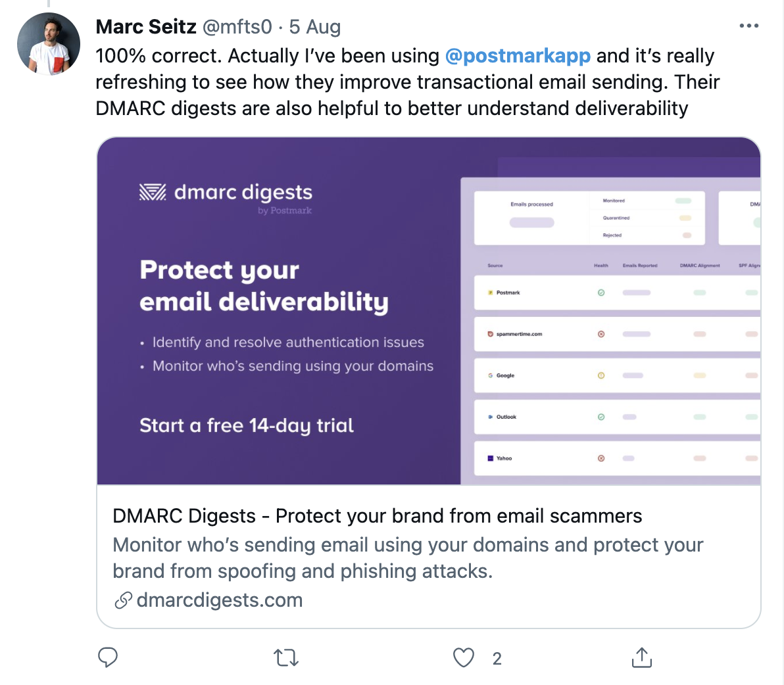This screenshot has width=784, height=685.
Task: Like the tweet with heart icon
Action: (464, 657)
